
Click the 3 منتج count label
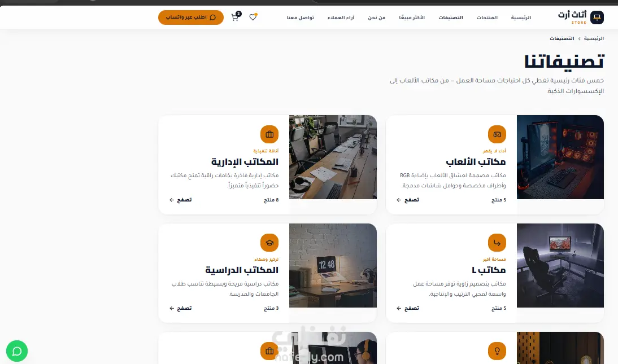(x=271, y=308)
